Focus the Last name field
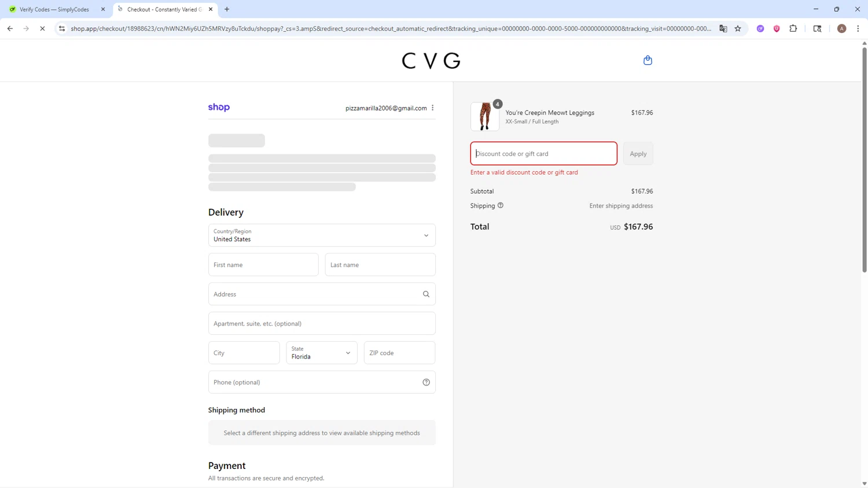Screen dimensions: 868x488 (380, 265)
